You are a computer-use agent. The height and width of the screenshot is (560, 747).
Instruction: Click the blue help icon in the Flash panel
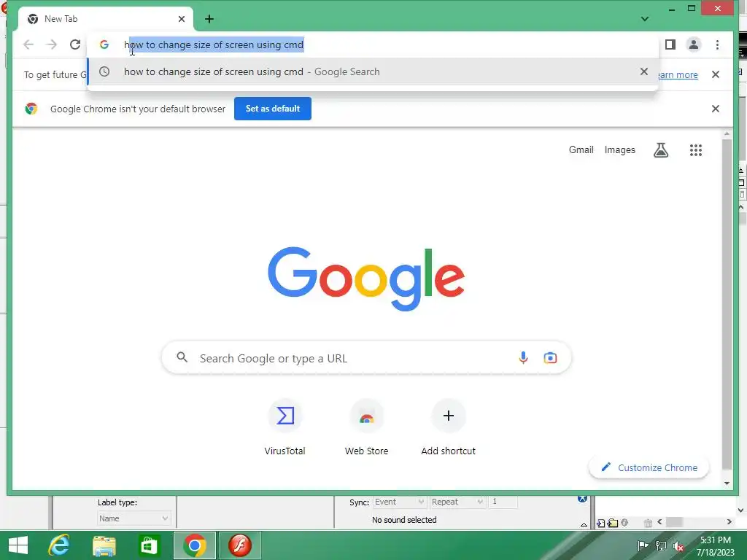(x=582, y=498)
